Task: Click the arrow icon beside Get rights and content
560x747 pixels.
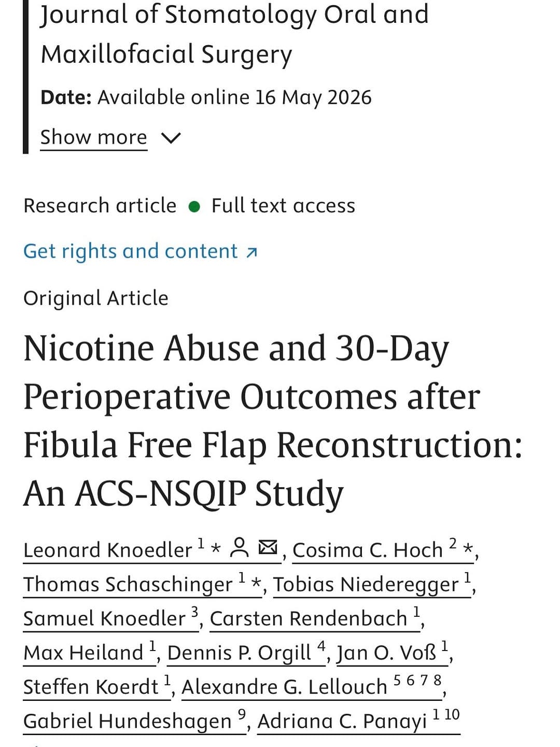Action: pos(251,252)
